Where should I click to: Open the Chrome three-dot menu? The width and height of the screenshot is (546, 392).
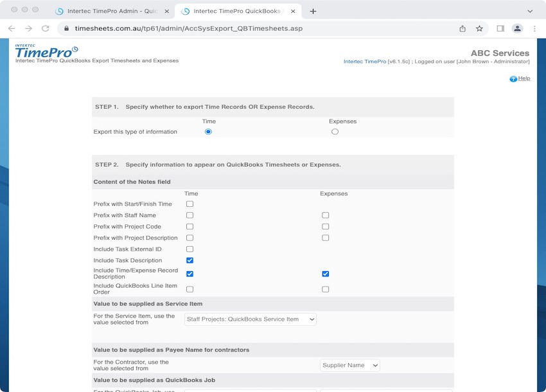(x=534, y=28)
